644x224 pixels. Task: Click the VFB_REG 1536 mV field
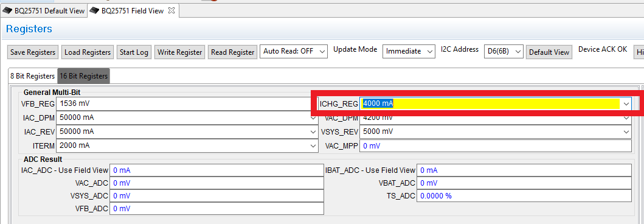pyautogui.click(x=187, y=103)
